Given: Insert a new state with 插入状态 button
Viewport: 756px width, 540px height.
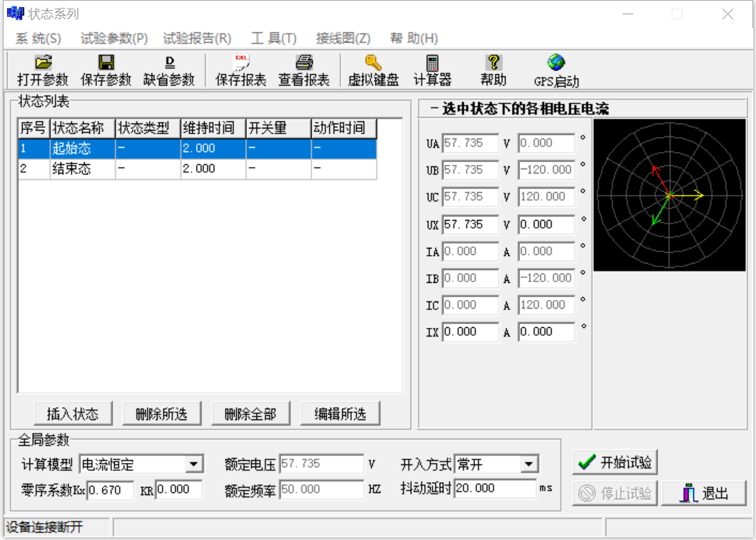Looking at the screenshot, I should (74, 413).
